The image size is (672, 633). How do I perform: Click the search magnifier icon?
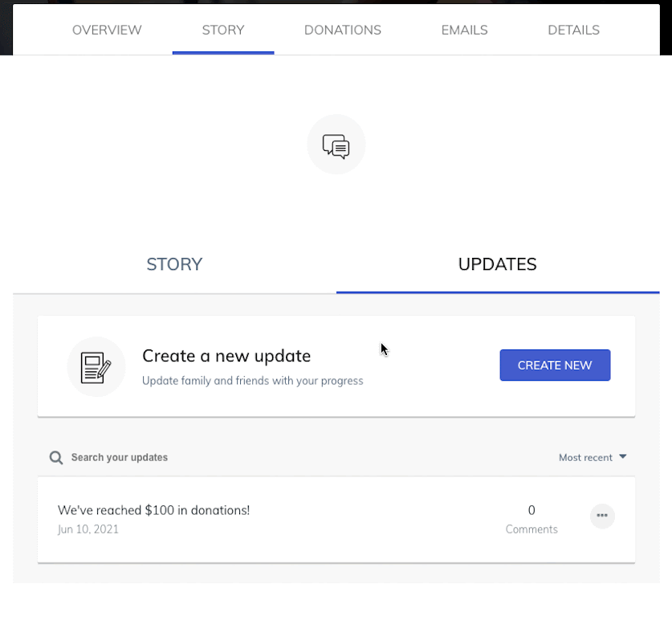(x=56, y=458)
